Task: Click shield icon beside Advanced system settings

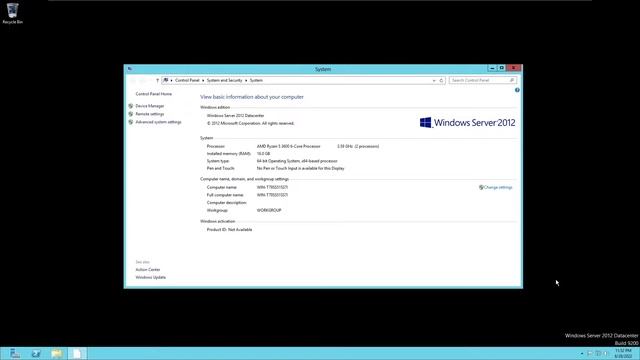Action: (x=131, y=122)
